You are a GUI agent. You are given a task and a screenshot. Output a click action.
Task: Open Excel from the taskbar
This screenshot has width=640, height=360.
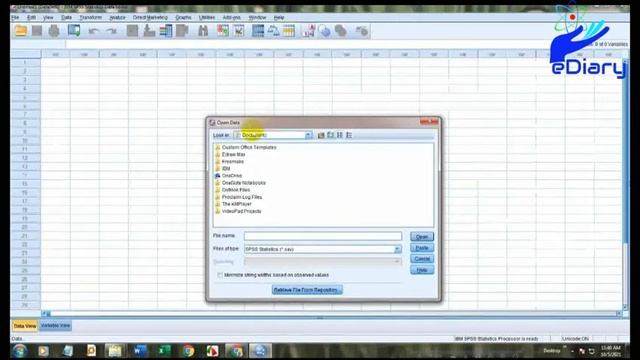coord(164,351)
